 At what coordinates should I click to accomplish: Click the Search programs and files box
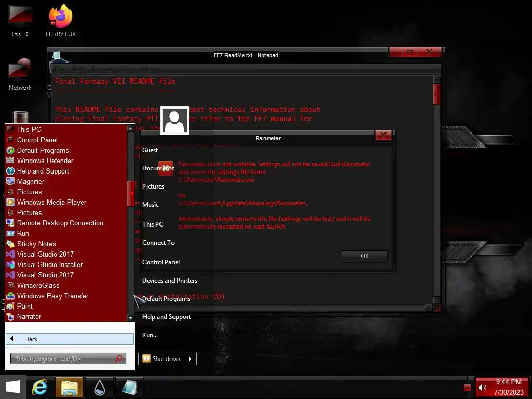[68, 358]
